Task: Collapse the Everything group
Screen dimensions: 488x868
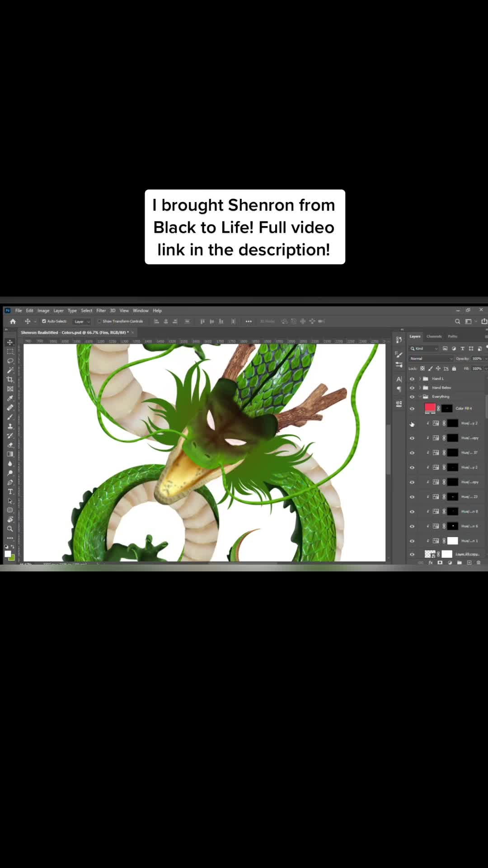Action: coord(420,397)
